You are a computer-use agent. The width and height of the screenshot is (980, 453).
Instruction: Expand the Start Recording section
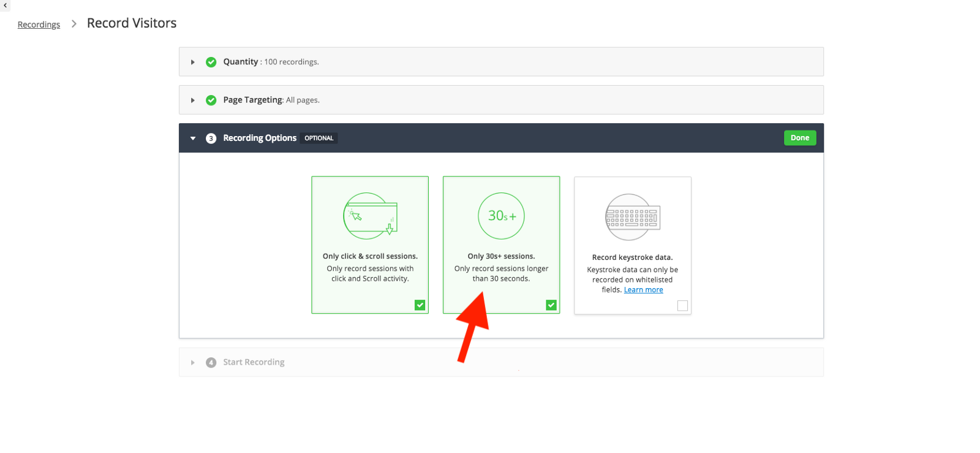(x=193, y=362)
